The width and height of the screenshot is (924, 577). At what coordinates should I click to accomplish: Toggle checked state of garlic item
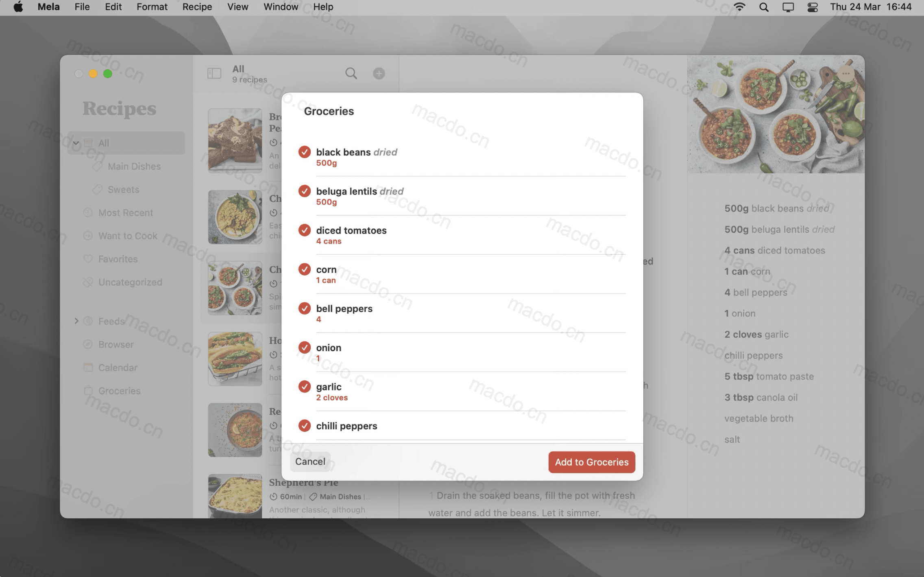point(303,386)
